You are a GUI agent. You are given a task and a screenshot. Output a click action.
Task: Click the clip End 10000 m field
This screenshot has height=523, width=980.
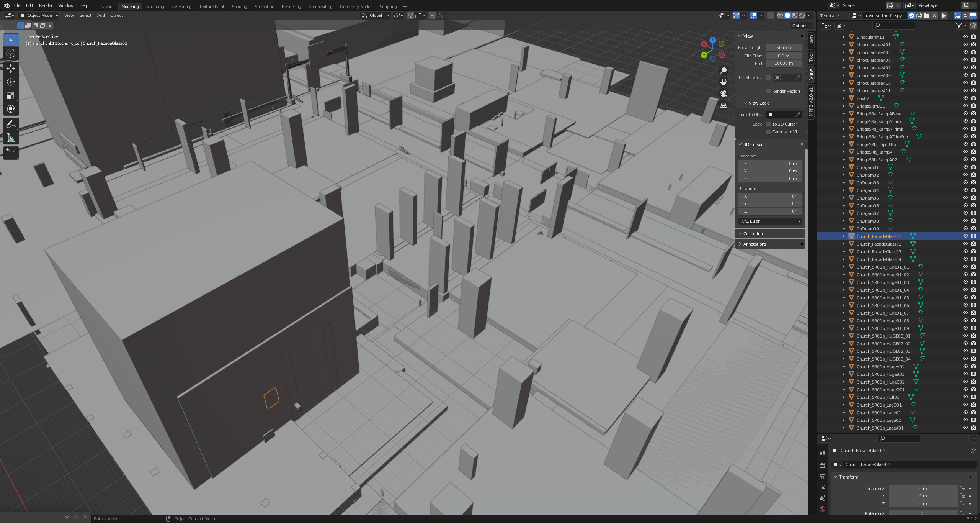[x=784, y=63]
